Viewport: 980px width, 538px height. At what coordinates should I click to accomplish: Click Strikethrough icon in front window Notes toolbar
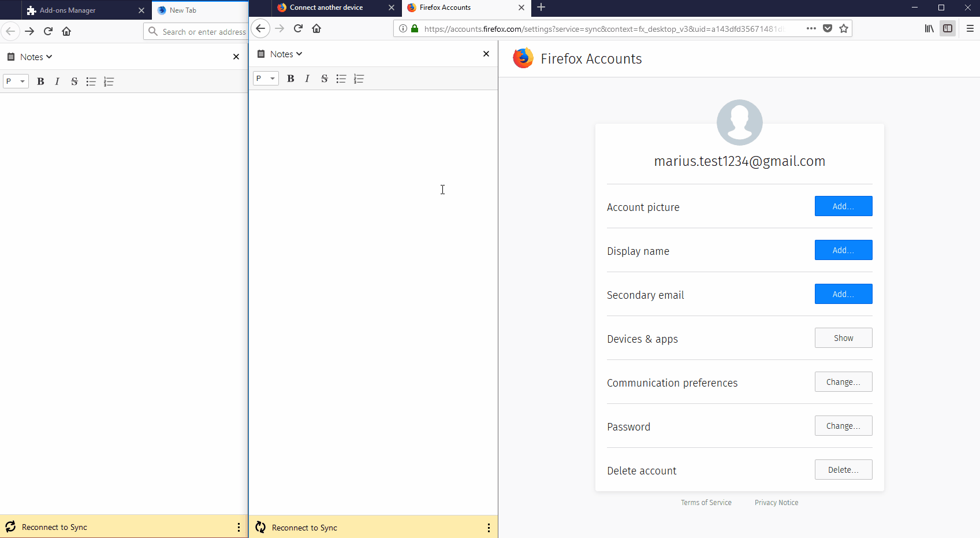[x=324, y=79]
